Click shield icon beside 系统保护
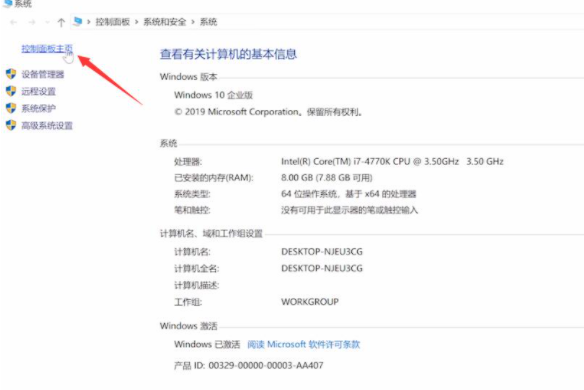Screen dimensions: 584x390 11,108
